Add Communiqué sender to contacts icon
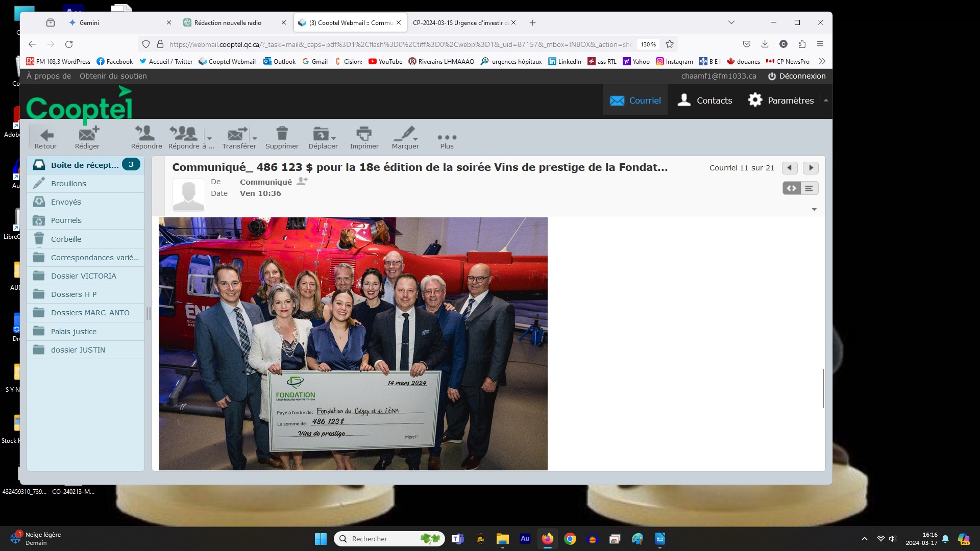The height and width of the screenshot is (551, 980). point(302,181)
